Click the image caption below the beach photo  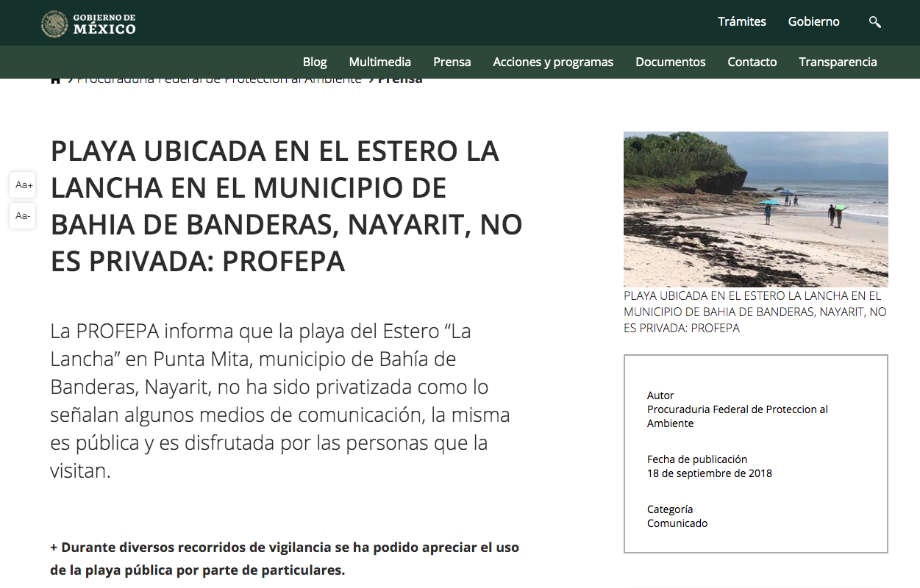tap(755, 312)
